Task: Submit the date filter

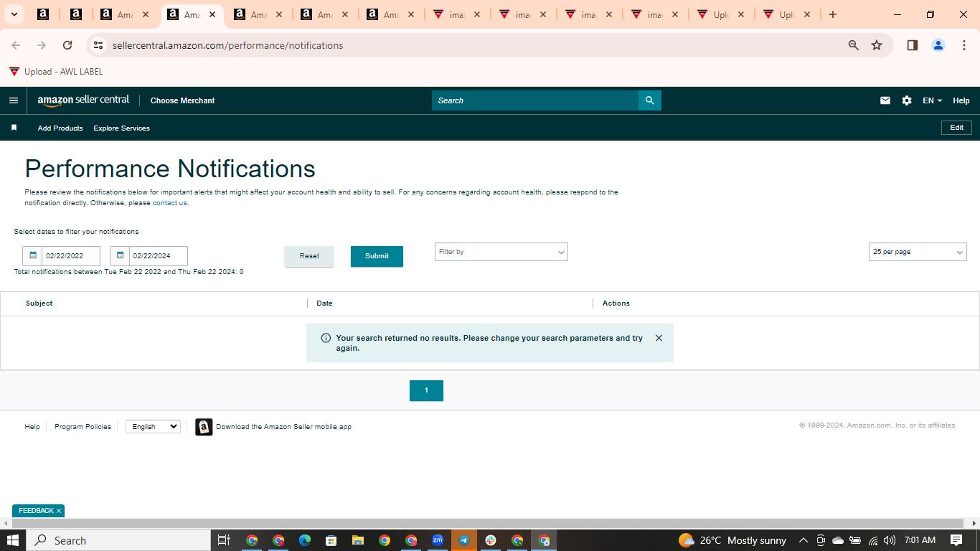Action: click(x=377, y=256)
